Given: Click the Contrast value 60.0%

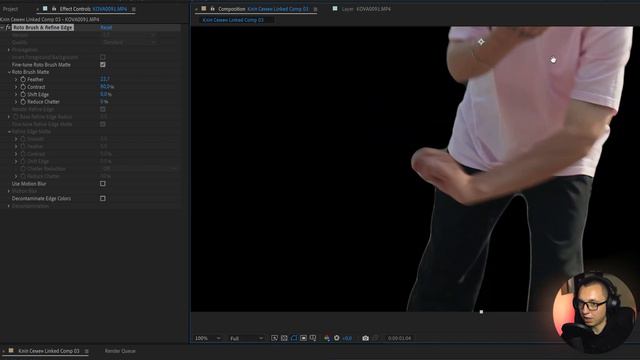Looking at the screenshot, I should click(x=107, y=87).
